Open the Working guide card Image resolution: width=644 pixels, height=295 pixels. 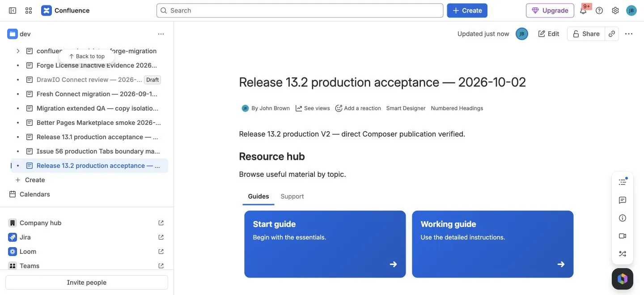[493, 244]
